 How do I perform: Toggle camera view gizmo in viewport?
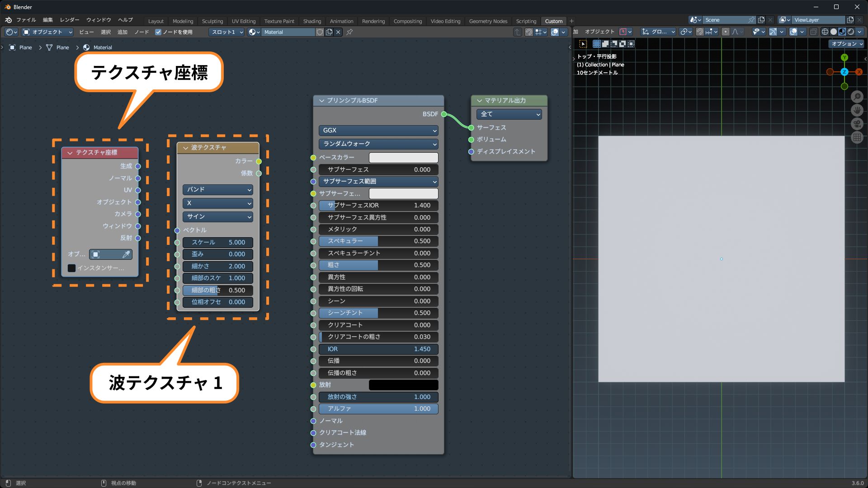(857, 124)
